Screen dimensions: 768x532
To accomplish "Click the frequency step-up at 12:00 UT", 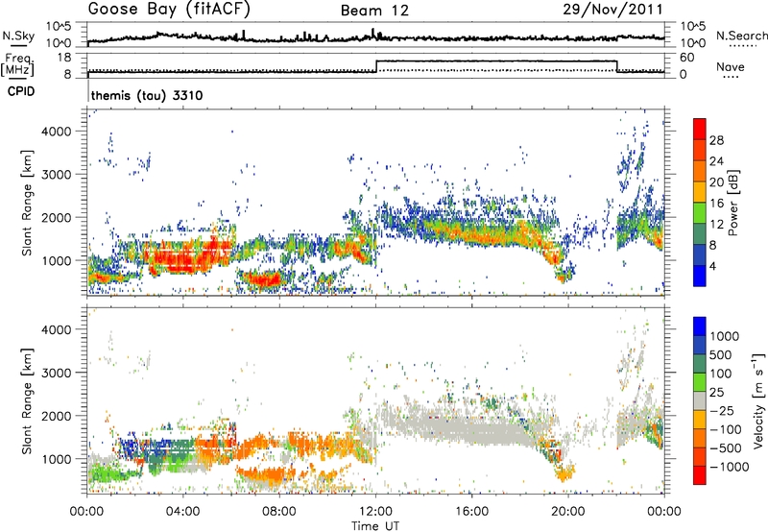I will 376,66.
